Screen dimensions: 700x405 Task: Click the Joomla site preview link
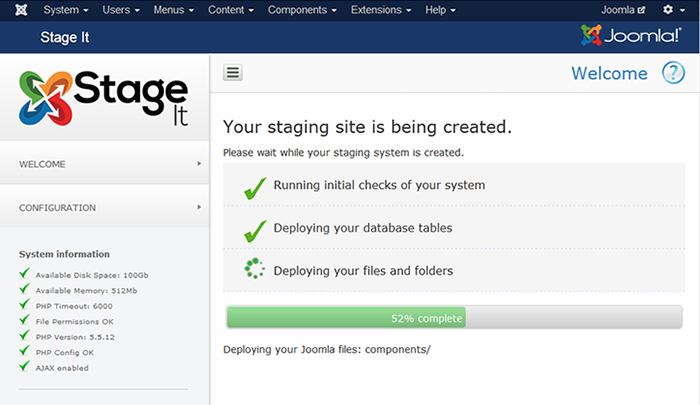coord(623,10)
